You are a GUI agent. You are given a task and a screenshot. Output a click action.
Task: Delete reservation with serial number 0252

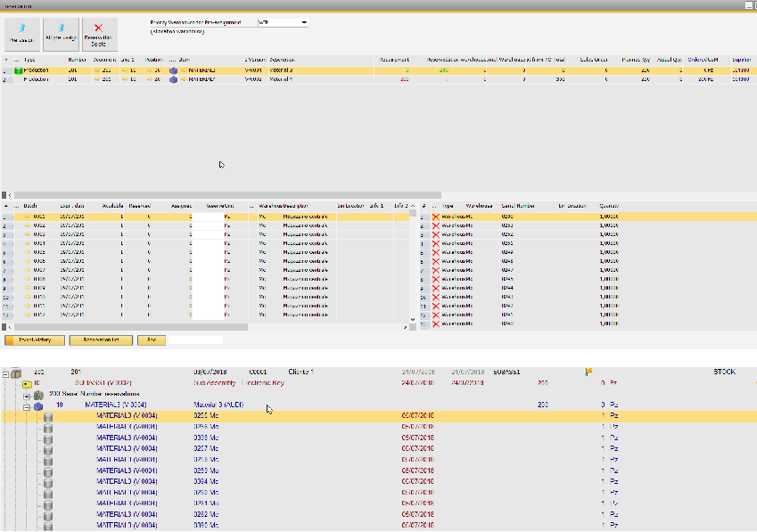point(436,234)
